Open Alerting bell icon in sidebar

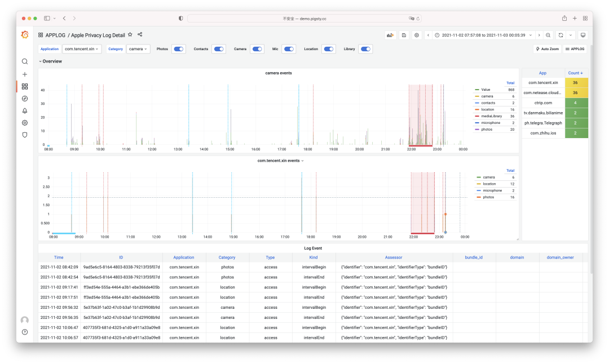24,110
